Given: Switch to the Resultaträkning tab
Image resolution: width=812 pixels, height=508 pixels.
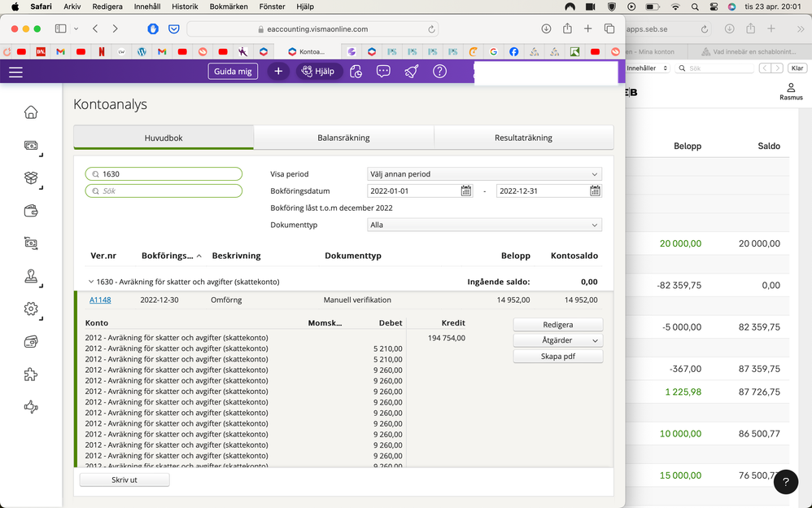Looking at the screenshot, I should pyautogui.click(x=523, y=138).
